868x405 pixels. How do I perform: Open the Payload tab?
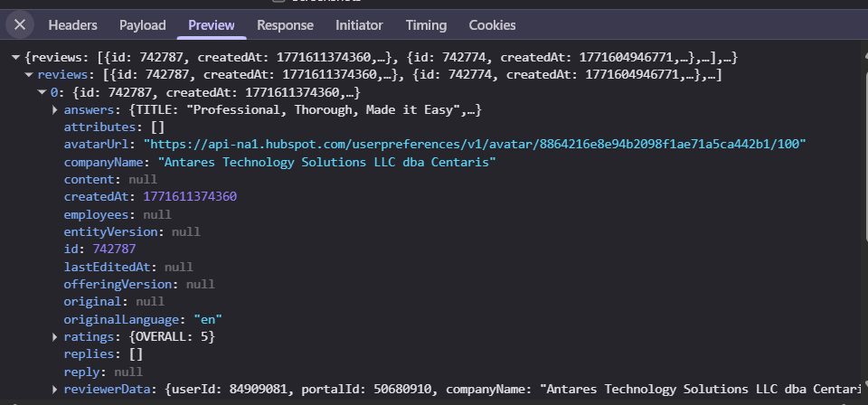(x=143, y=25)
